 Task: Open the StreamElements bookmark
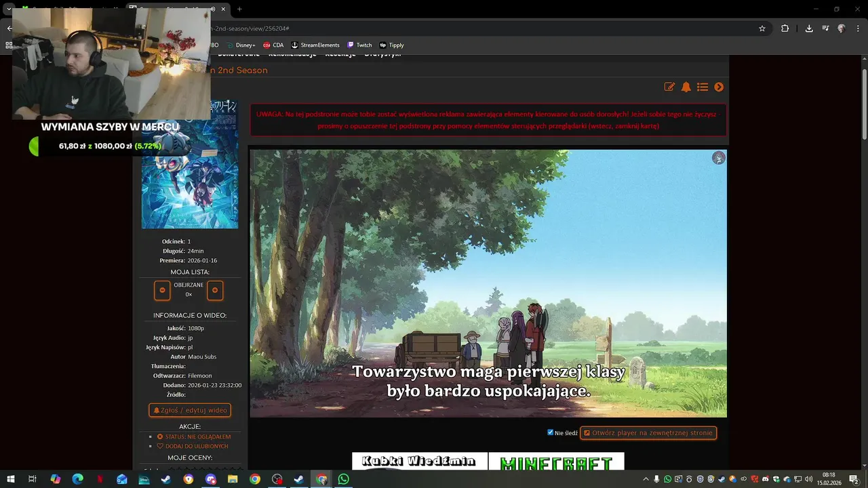(x=315, y=45)
